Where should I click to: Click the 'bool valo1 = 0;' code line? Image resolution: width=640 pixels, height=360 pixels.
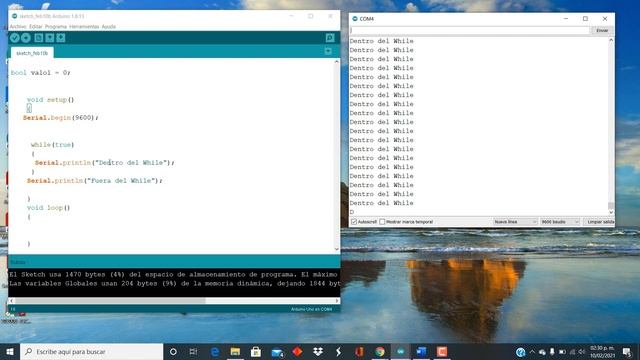(40, 73)
